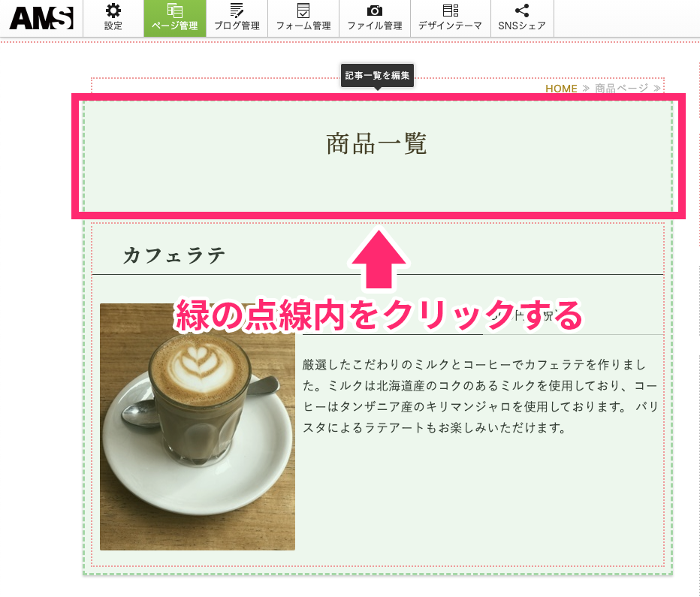Select the ページ管理 page icon

[174, 11]
